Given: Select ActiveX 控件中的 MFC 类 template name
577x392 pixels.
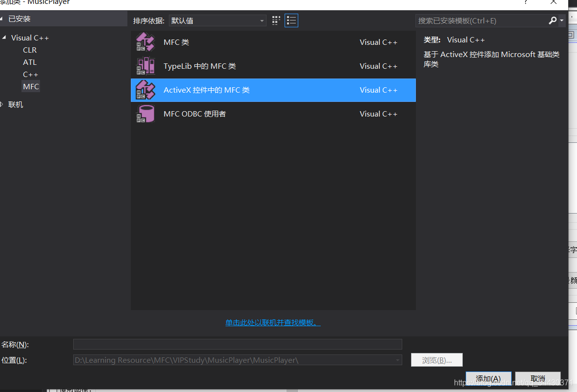Looking at the screenshot, I should point(206,90).
